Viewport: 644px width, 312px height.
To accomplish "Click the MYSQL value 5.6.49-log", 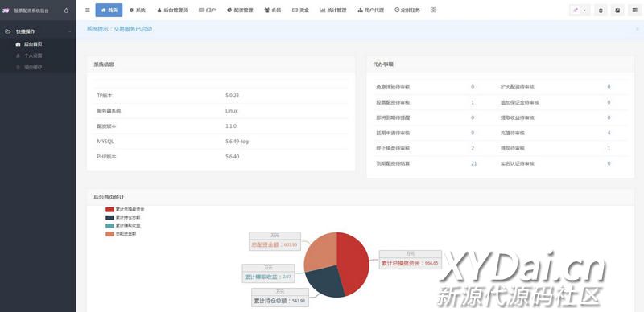I will pos(237,142).
